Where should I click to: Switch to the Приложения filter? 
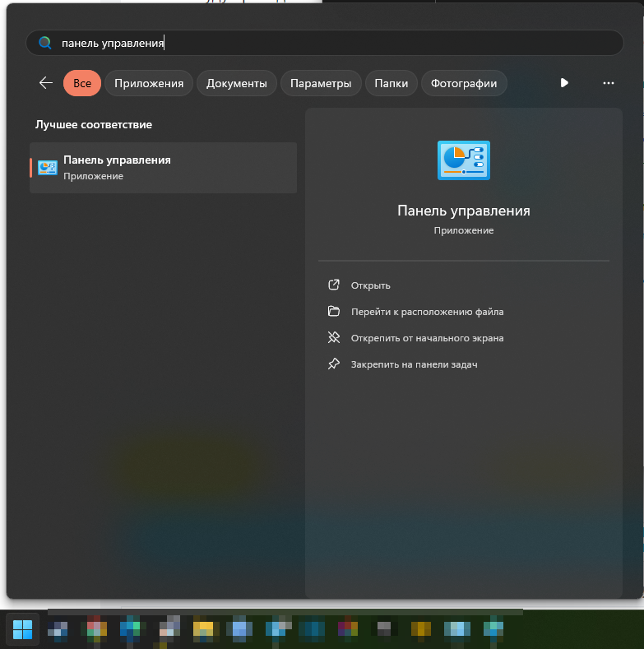point(149,83)
